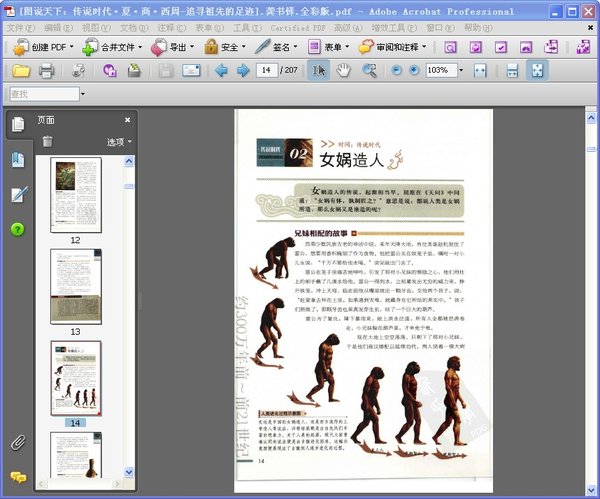Open the Comments panel icon

tap(17, 478)
